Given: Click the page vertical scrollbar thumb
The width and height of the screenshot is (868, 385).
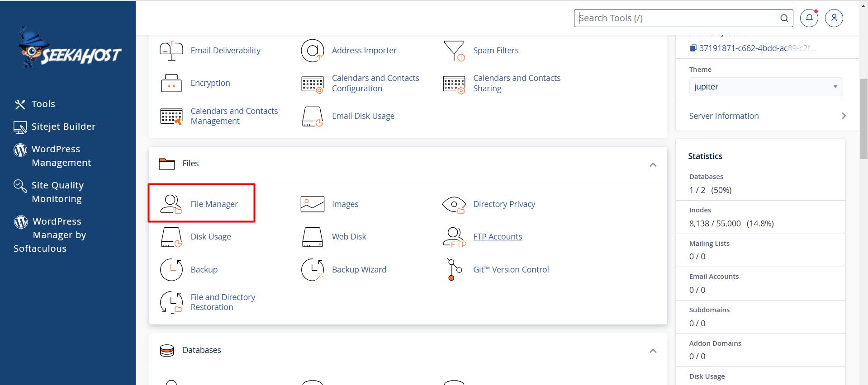Looking at the screenshot, I should (x=863, y=119).
